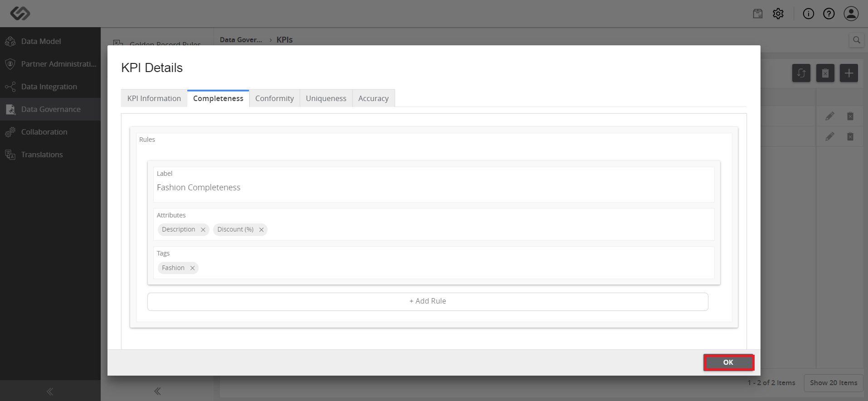This screenshot has height=401, width=868.
Task: Remove the Discount (%) attribute chip
Action: point(261,230)
